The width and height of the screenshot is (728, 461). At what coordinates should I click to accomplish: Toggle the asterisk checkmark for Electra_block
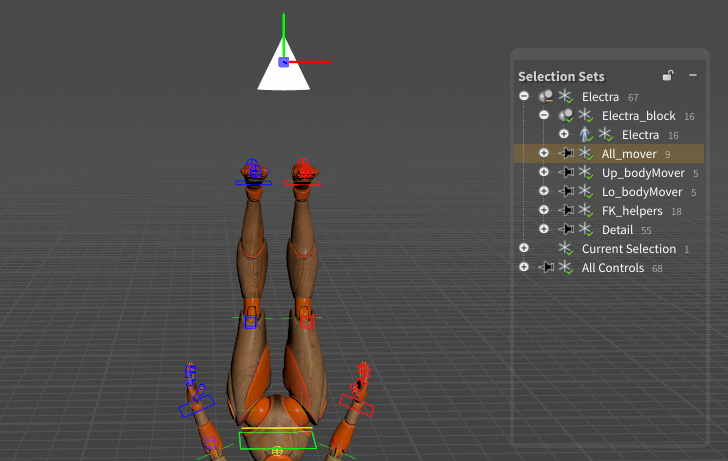coord(585,115)
